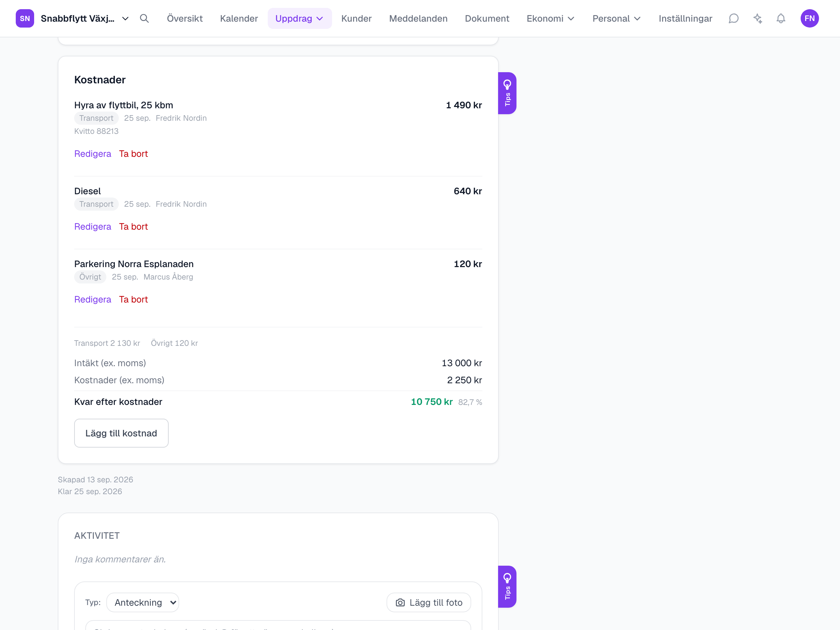The height and width of the screenshot is (630, 840).
Task: Expand the Personal menu
Action: click(616, 19)
